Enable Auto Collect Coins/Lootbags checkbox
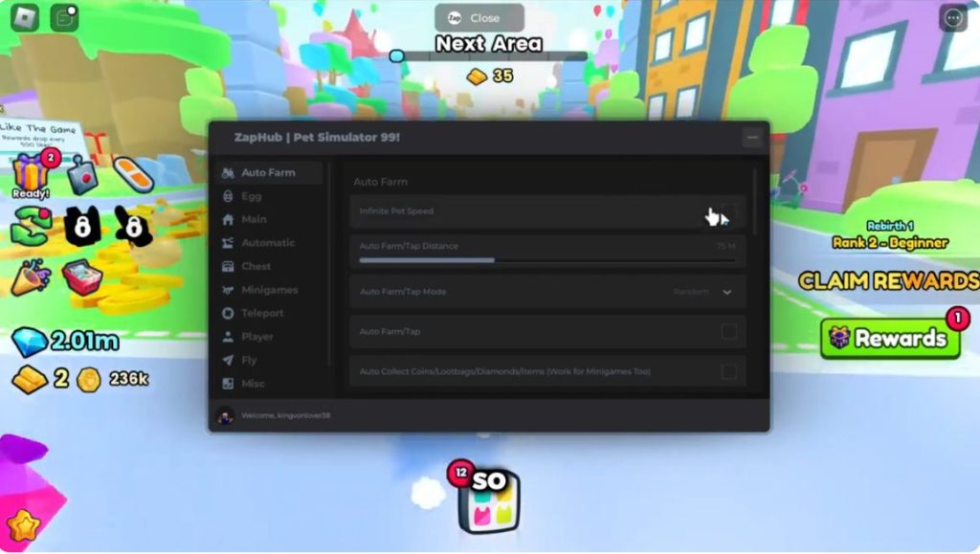Image resolution: width=980 pixels, height=554 pixels. point(728,371)
